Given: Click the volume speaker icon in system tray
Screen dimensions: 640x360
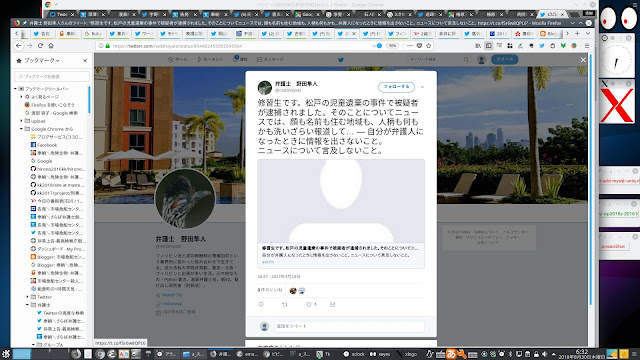Looking at the screenshot, I should [544, 354].
